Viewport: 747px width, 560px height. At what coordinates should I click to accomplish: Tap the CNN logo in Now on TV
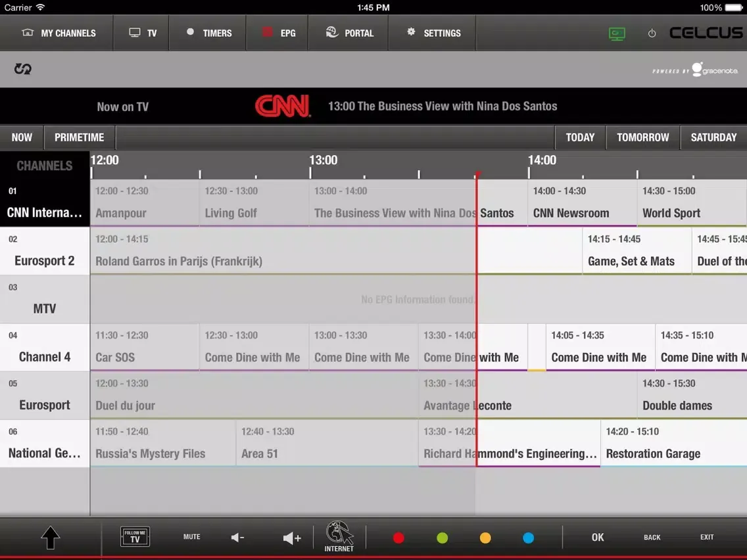(x=283, y=106)
